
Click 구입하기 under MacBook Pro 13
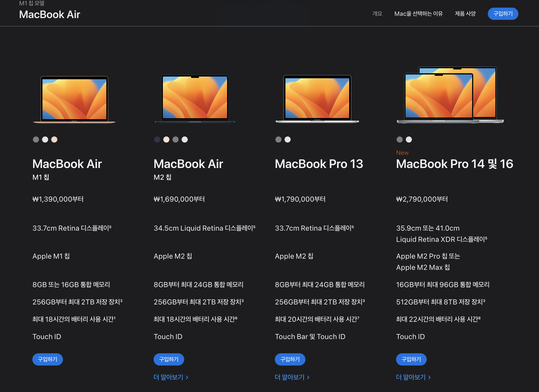coord(290,359)
